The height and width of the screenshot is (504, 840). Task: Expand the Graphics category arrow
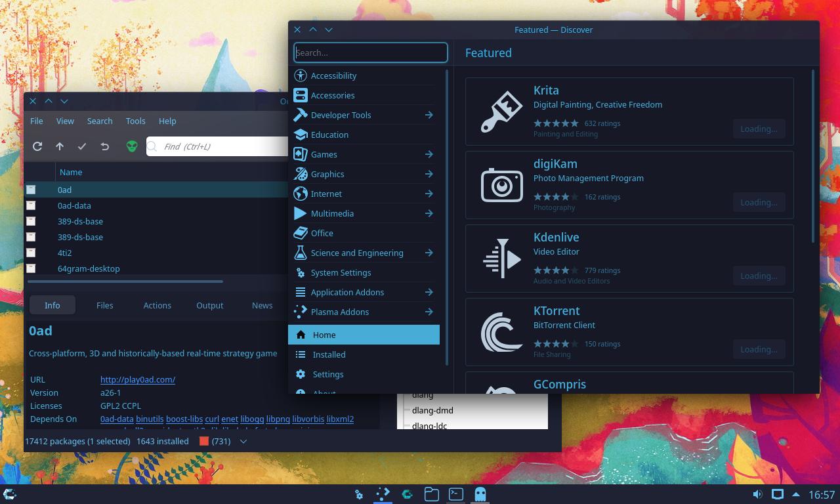(x=429, y=174)
